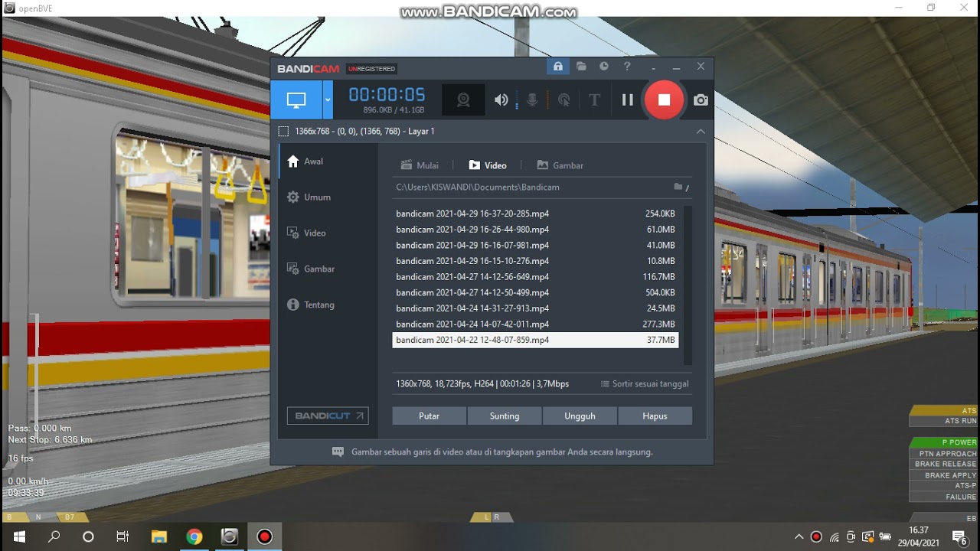Open the Tentang info section
Screen dimensions: 980x551
311,305
